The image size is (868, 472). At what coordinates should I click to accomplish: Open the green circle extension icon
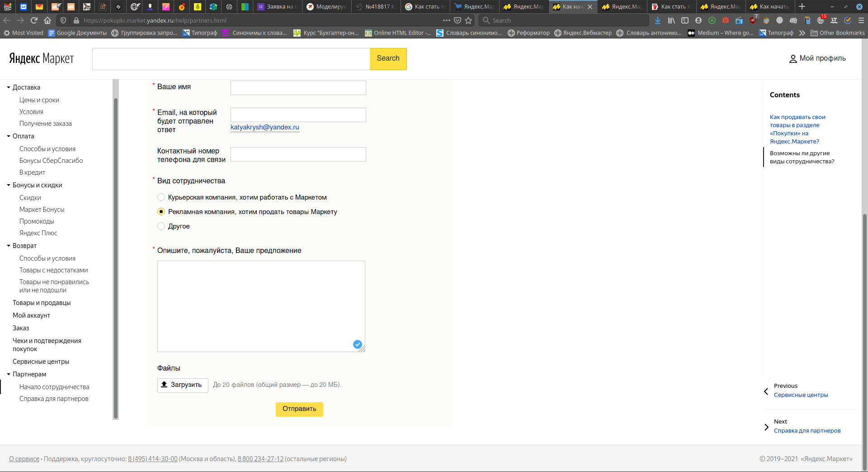pos(712,20)
